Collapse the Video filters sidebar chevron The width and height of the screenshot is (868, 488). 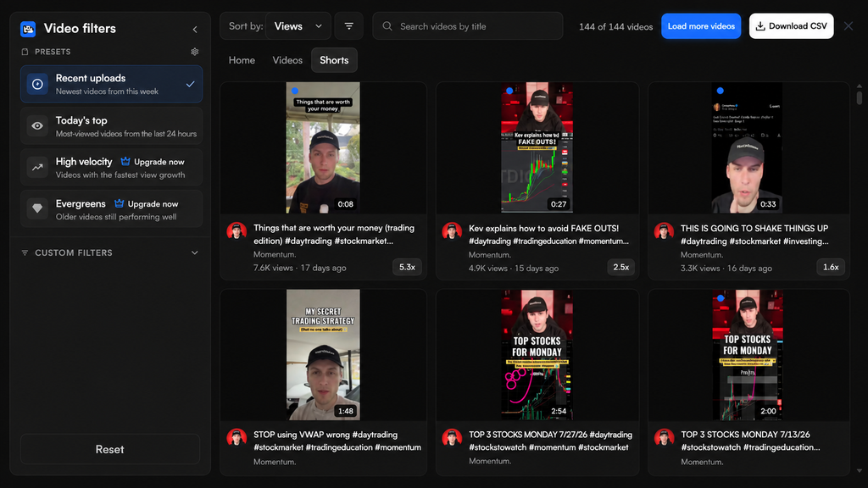(195, 30)
